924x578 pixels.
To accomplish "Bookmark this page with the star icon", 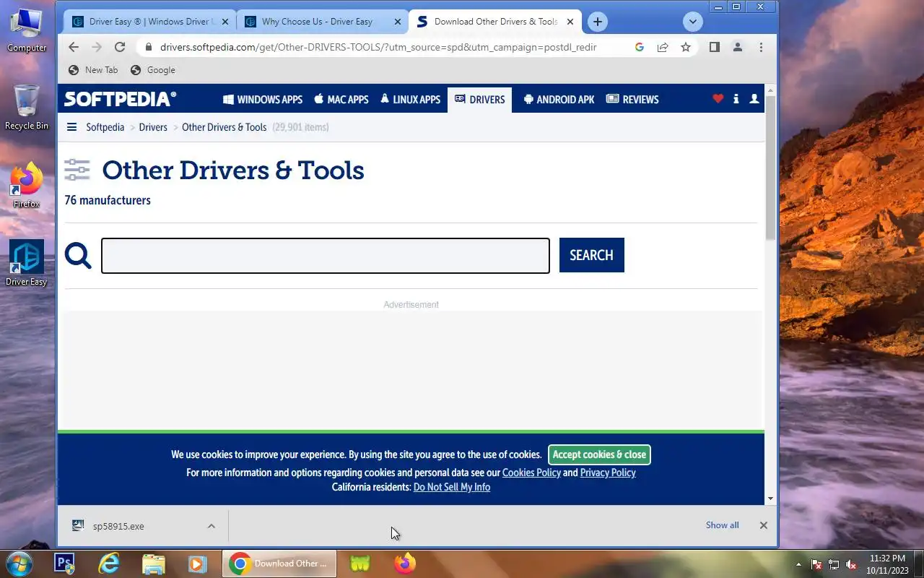I will pyautogui.click(x=686, y=47).
